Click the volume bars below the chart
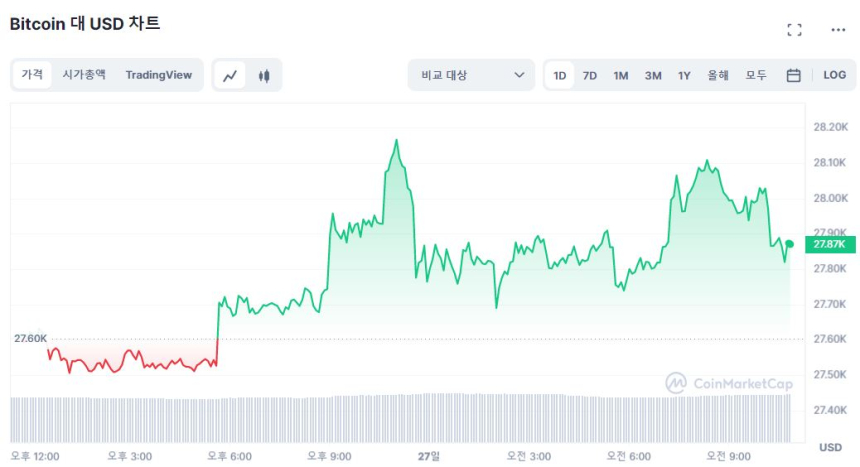The image size is (860, 467). (x=400, y=418)
